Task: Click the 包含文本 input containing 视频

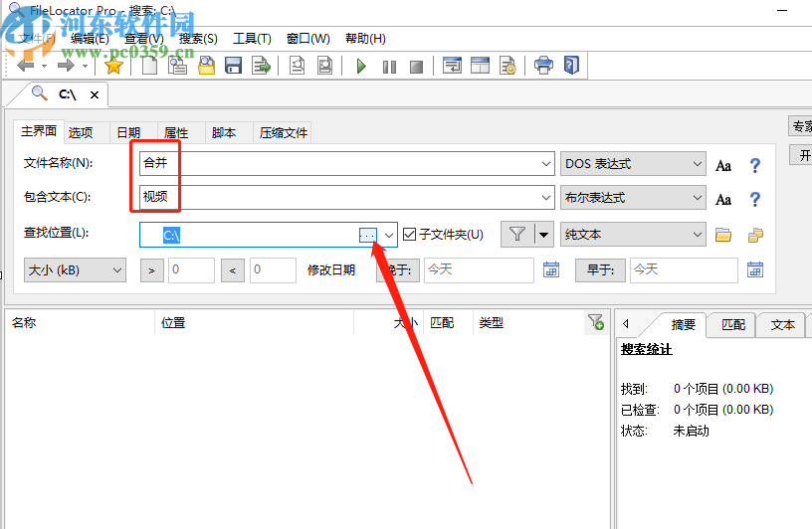Action: (x=346, y=197)
